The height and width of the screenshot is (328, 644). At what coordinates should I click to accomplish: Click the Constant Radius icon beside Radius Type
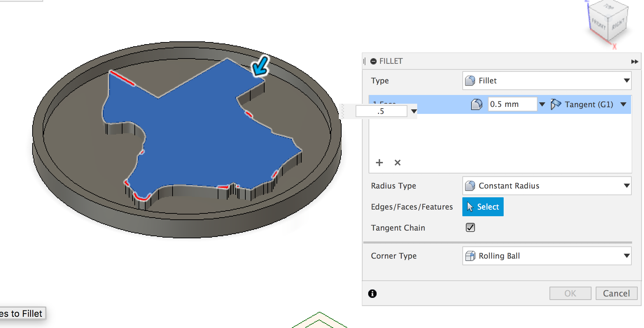pos(470,186)
